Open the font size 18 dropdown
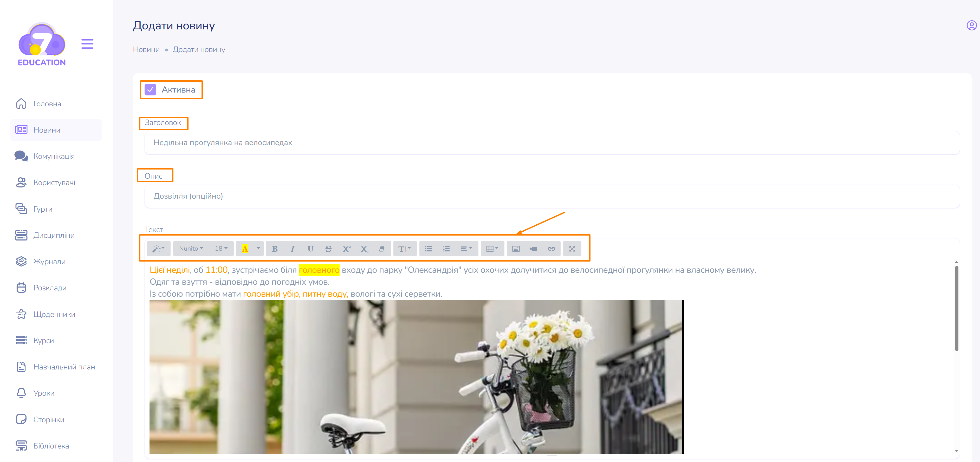The height and width of the screenshot is (462, 980). click(221, 249)
